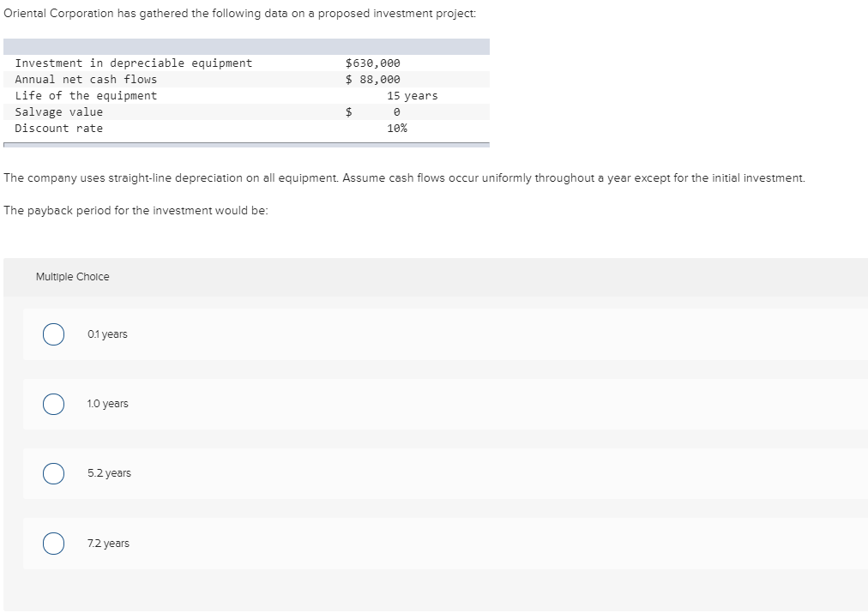Screen dimensions: 868x613
Task: Click the $630,000 investment value
Action: pyautogui.click(x=371, y=63)
